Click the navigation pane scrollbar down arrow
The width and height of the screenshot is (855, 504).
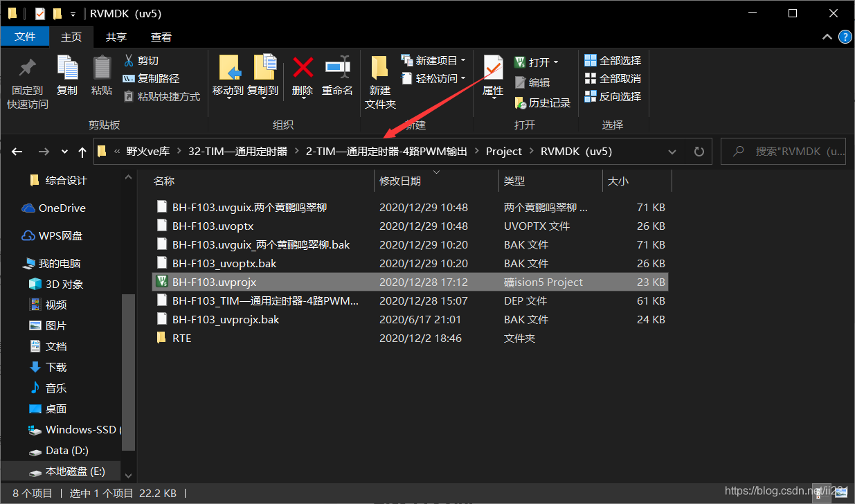point(128,475)
